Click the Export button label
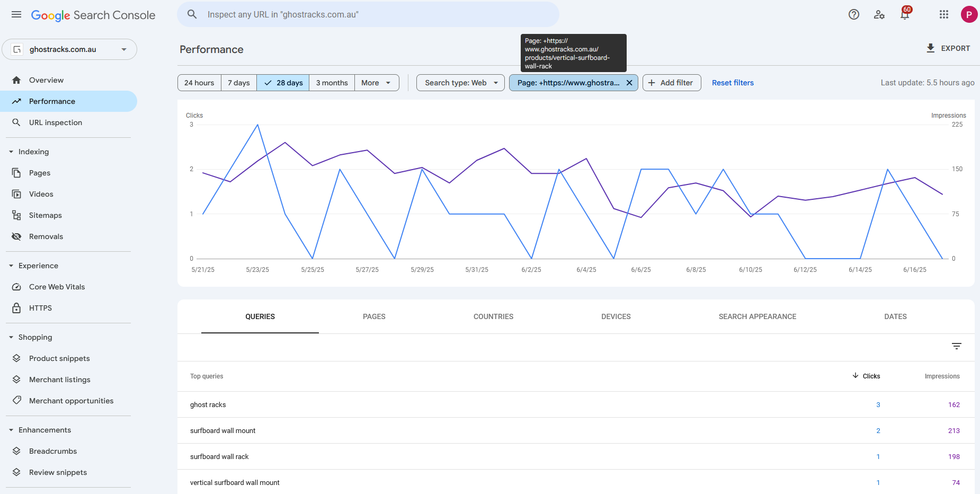This screenshot has height=494, width=980. tap(956, 48)
